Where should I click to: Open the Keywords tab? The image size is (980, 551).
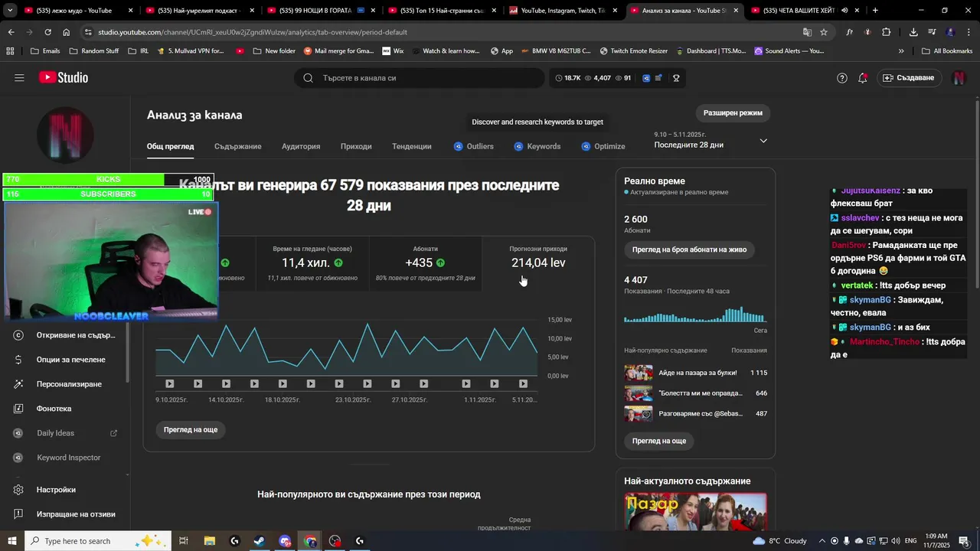[537, 146]
